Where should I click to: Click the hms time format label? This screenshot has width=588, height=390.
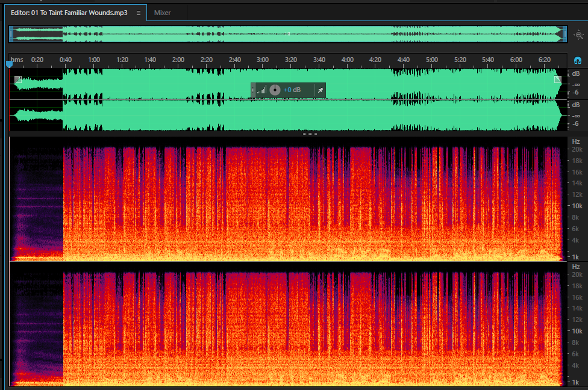(17, 60)
